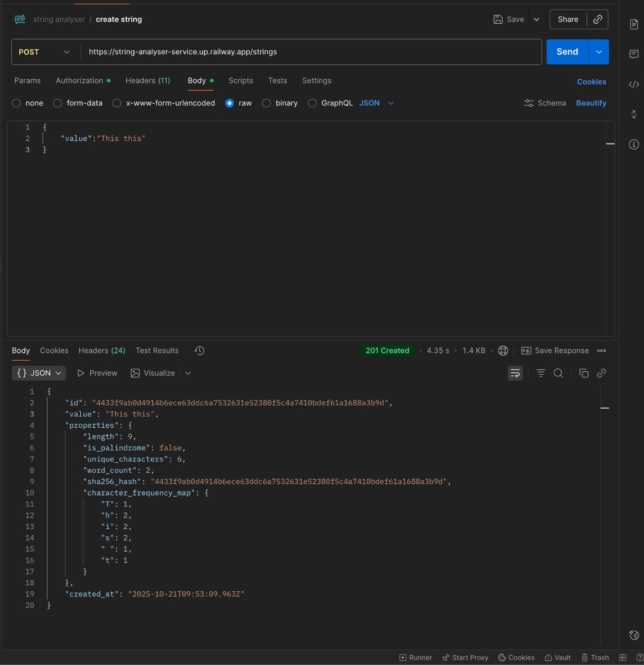The width and height of the screenshot is (644, 665).
Task: Open the Code snippet panel
Action: click(633, 84)
